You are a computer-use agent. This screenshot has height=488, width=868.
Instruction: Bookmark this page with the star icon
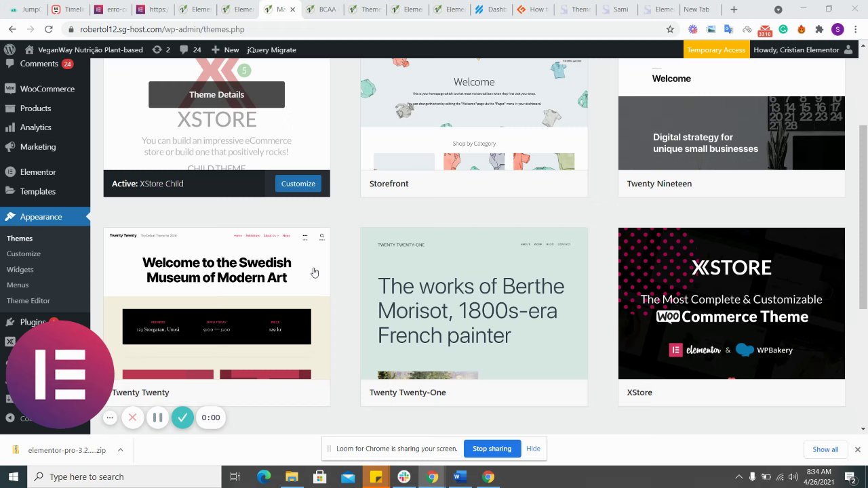[670, 29]
